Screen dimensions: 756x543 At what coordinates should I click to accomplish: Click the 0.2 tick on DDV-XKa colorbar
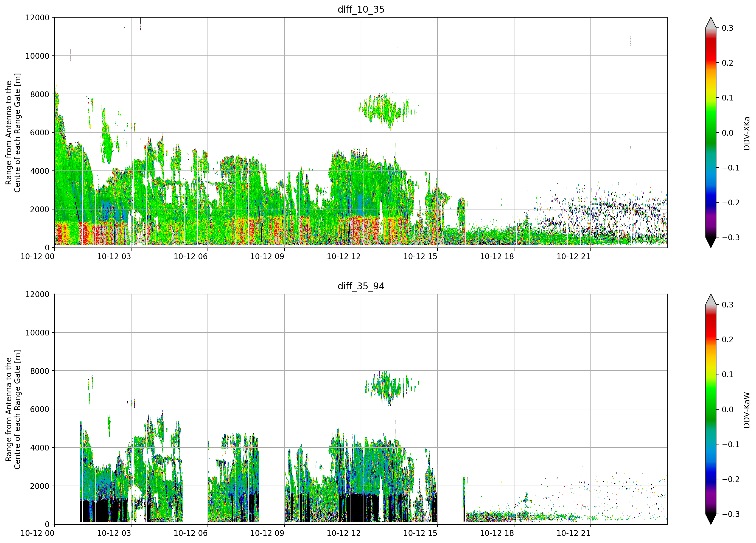[727, 63]
